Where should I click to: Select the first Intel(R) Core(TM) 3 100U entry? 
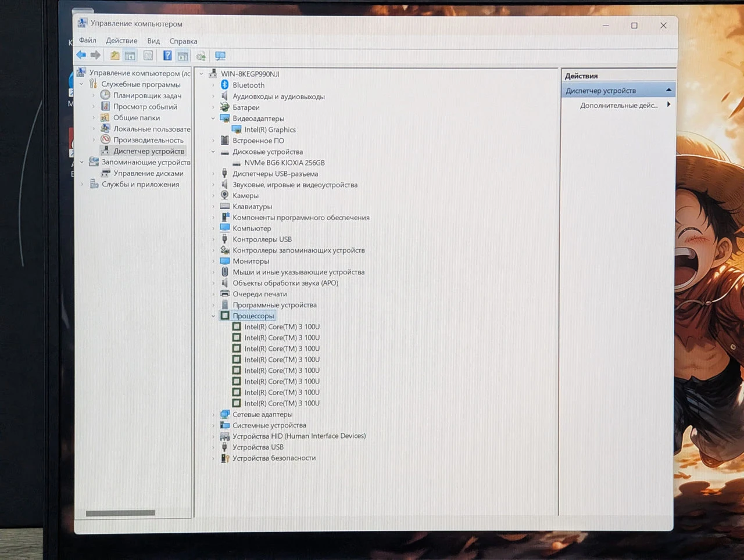coord(282,326)
